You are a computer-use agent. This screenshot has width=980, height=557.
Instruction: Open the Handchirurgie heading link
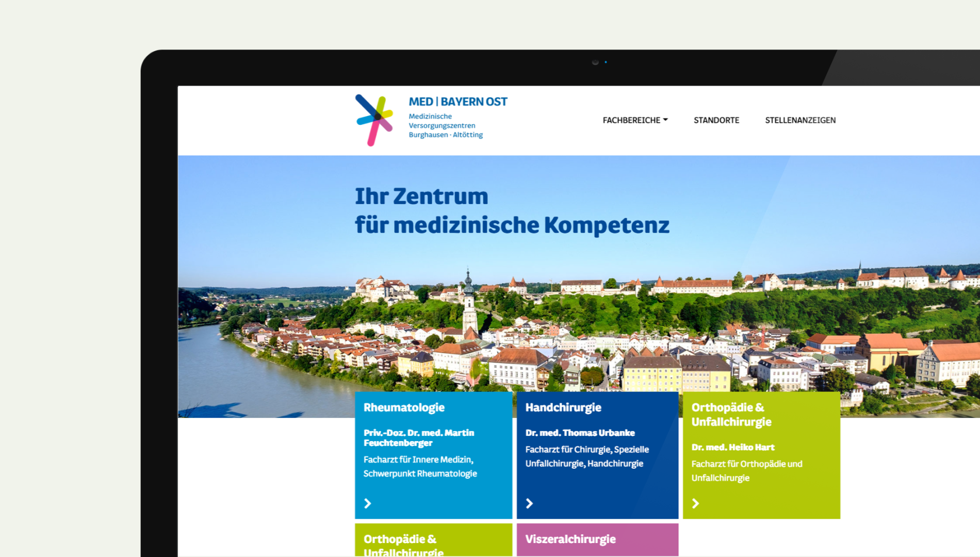pos(563,407)
